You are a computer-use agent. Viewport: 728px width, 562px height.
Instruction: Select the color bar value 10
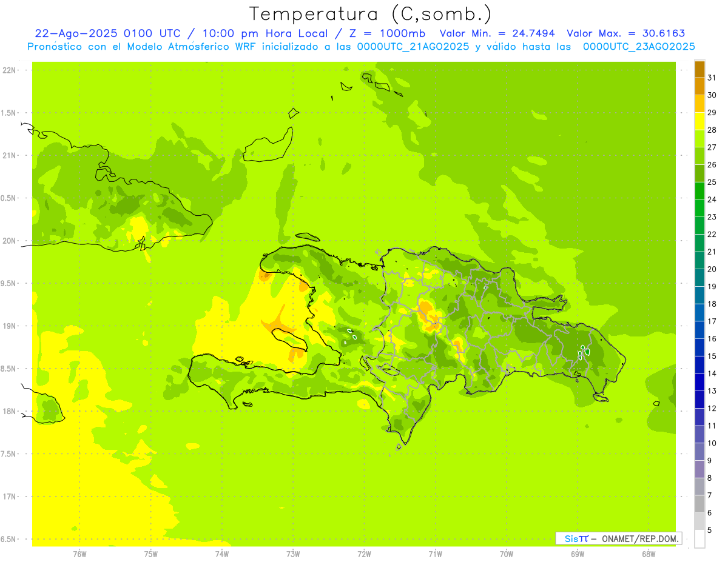tap(712, 443)
